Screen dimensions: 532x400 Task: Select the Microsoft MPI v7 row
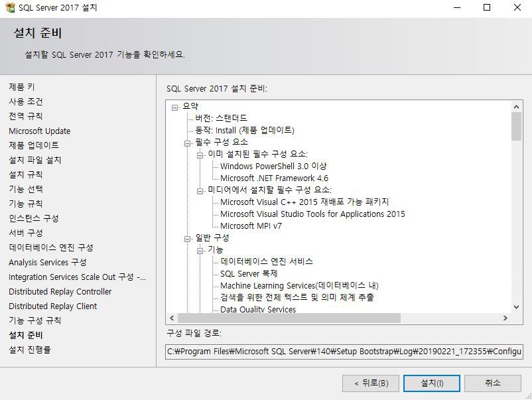251,226
